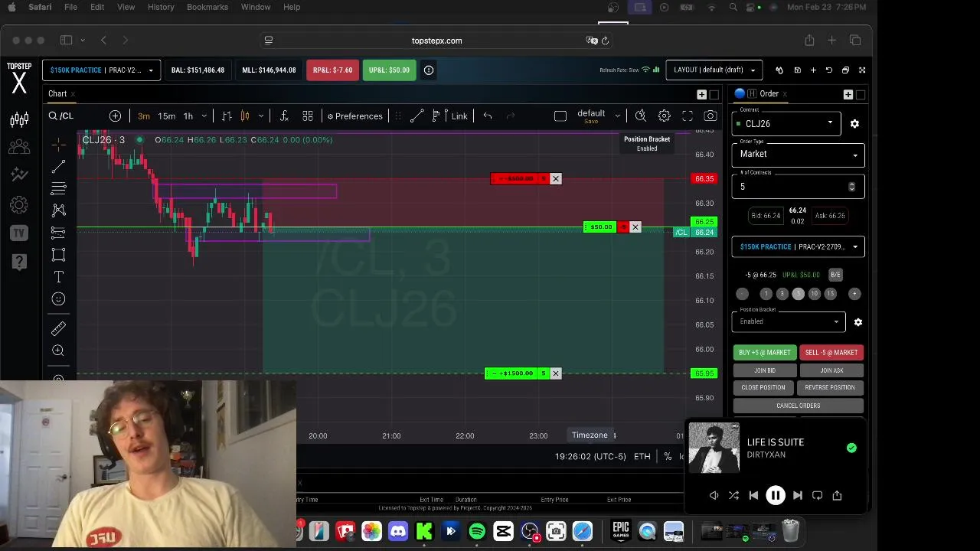The image size is (980, 551).
Task: Open the CLJ26 Contract dropdown
Action: pyautogui.click(x=786, y=123)
